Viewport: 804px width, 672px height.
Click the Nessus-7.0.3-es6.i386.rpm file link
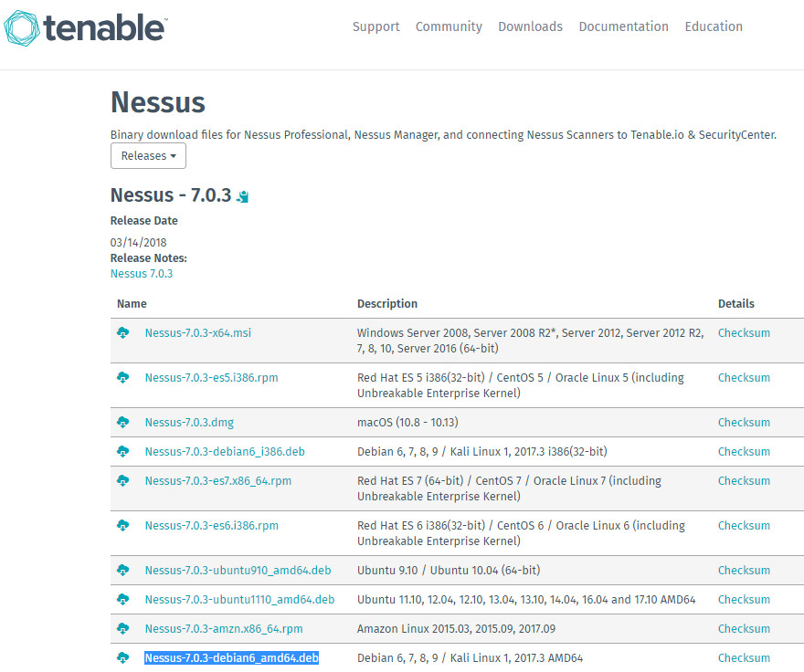211,526
